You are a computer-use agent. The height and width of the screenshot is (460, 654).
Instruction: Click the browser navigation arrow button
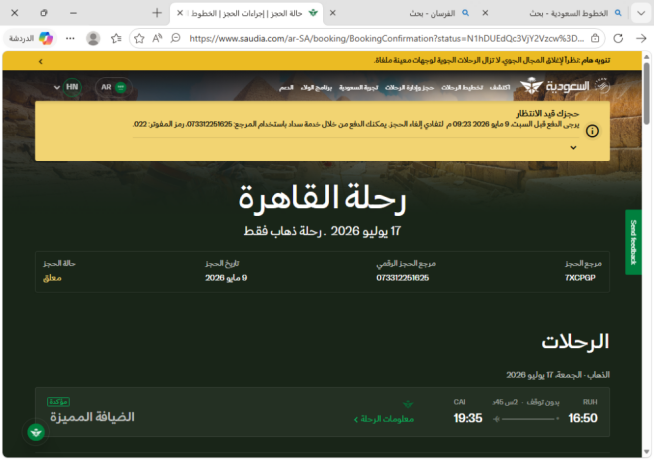[x=641, y=38]
